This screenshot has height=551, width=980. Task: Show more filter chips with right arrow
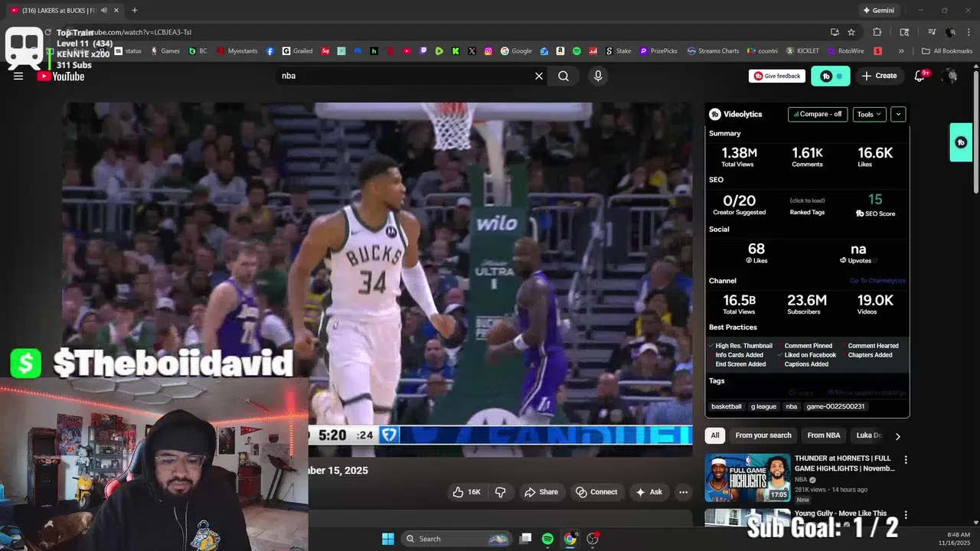click(x=897, y=436)
